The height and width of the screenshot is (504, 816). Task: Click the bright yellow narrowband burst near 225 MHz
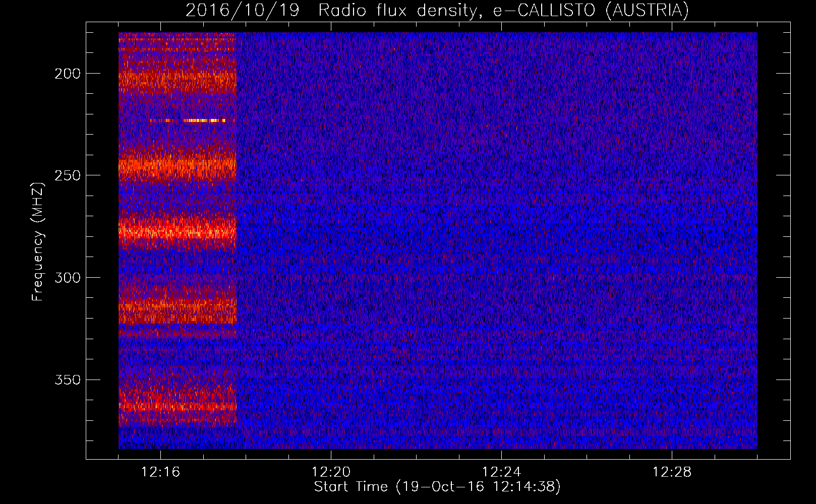(x=204, y=120)
